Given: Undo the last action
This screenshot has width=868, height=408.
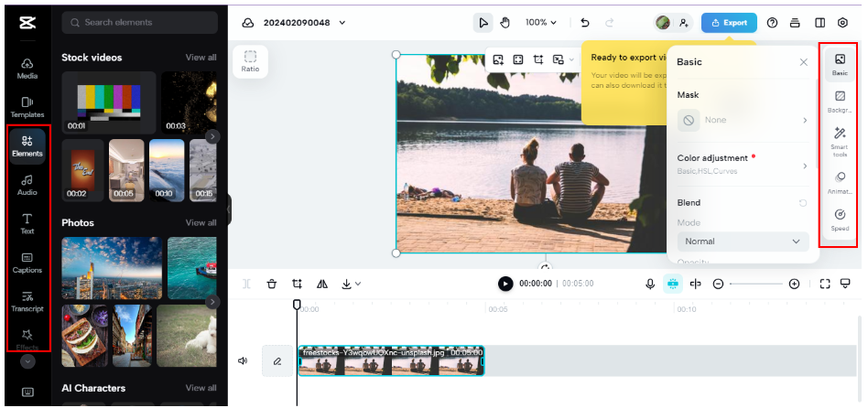Looking at the screenshot, I should [x=584, y=23].
